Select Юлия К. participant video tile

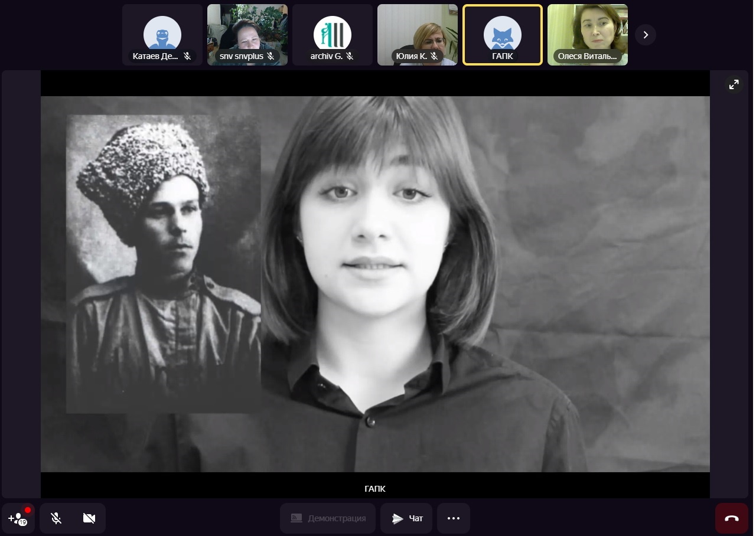point(417,30)
